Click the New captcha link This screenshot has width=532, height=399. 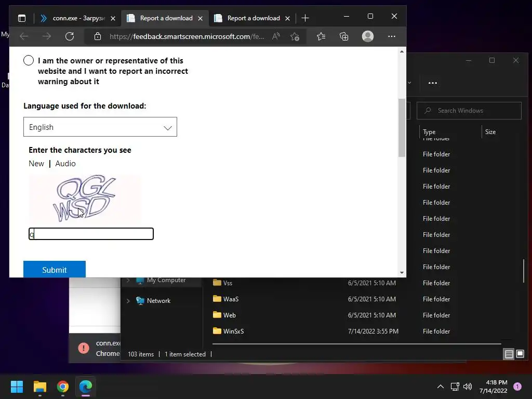(x=36, y=164)
